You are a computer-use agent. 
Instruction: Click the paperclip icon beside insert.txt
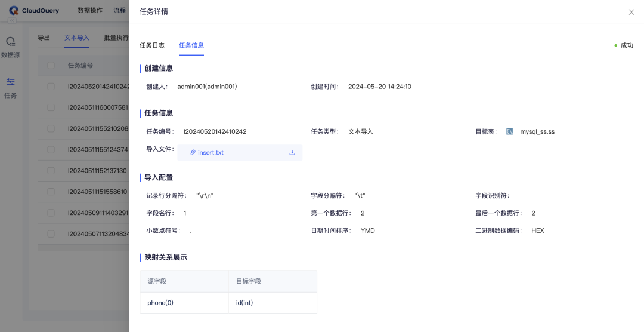point(193,153)
